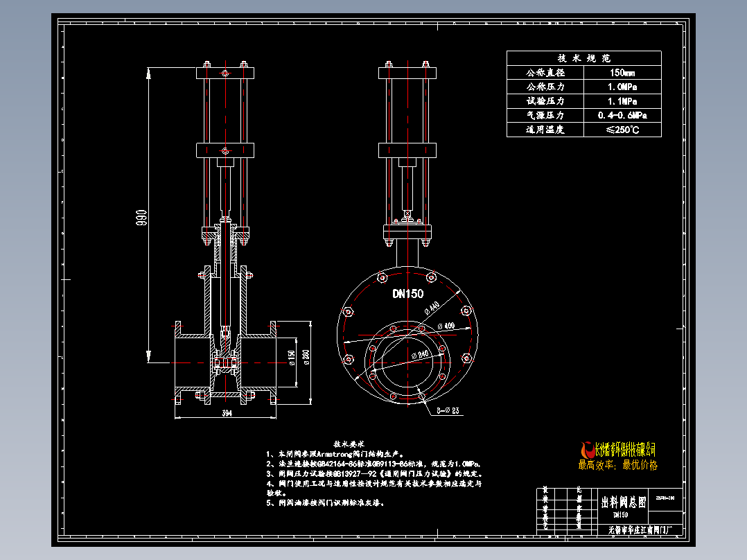Select the '公称直径' table cell
The width and height of the screenshot is (747, 560).
pos(545,73)
